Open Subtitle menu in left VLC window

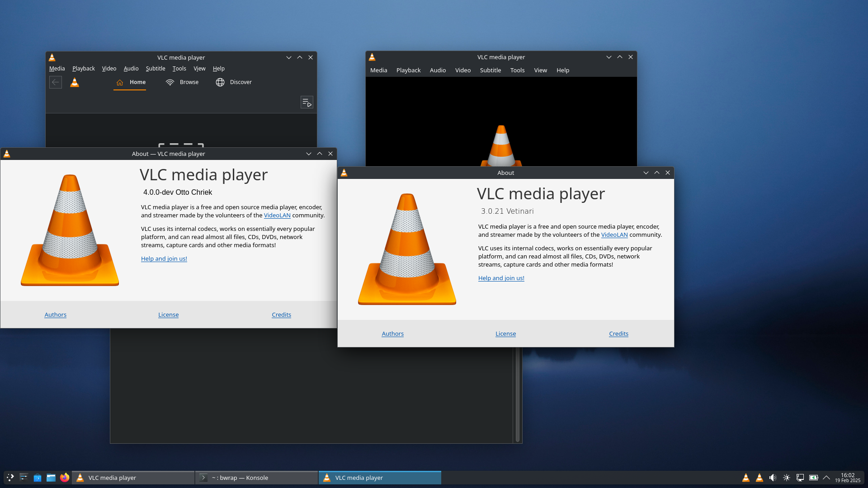156,69
